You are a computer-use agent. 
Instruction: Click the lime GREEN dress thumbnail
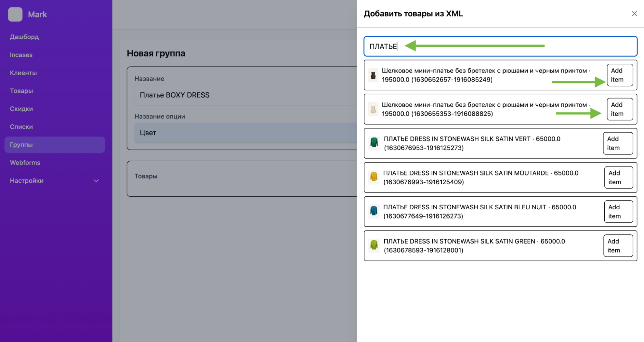(x=374, y=245)
